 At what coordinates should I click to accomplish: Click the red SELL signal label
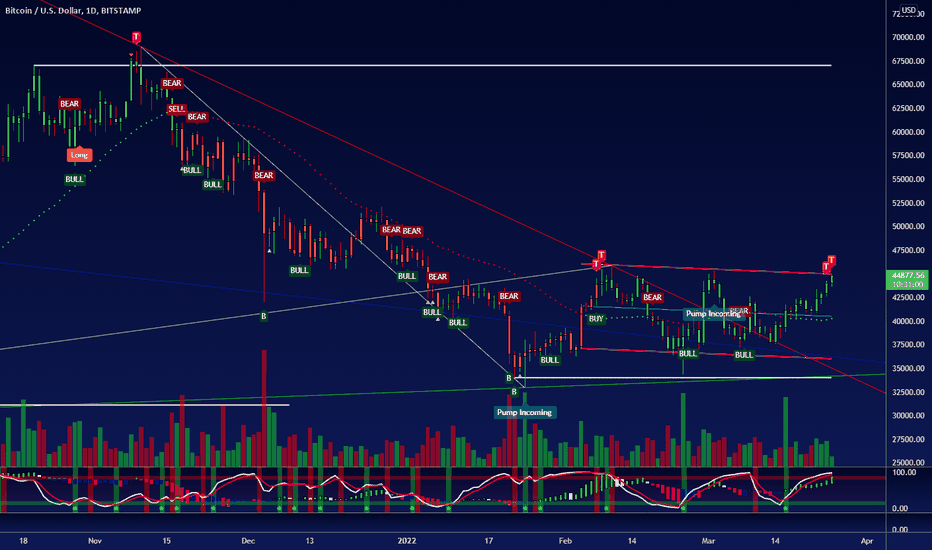(177, 109)
